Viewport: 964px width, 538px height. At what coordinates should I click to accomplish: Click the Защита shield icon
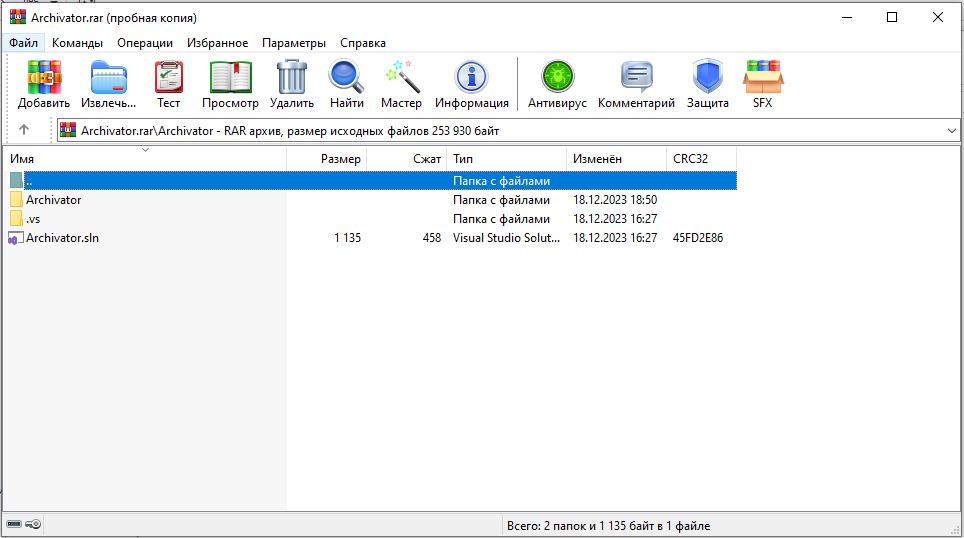[x=707, y=77]
